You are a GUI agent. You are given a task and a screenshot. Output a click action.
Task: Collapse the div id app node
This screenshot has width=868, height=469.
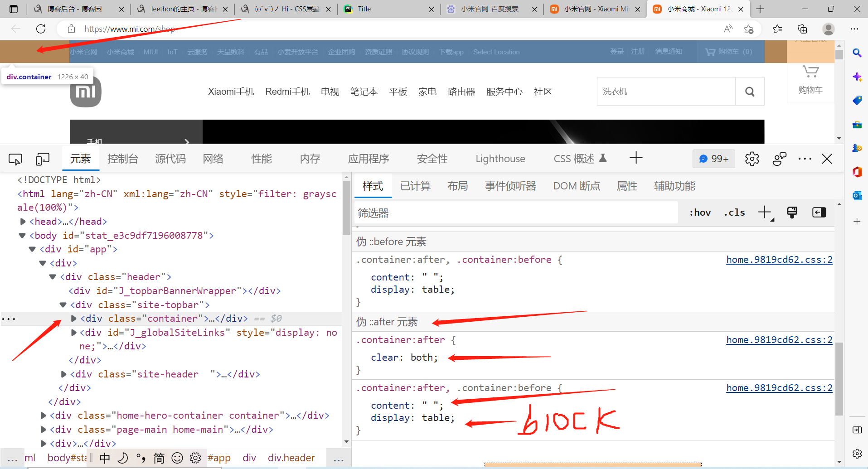point(32,249)
